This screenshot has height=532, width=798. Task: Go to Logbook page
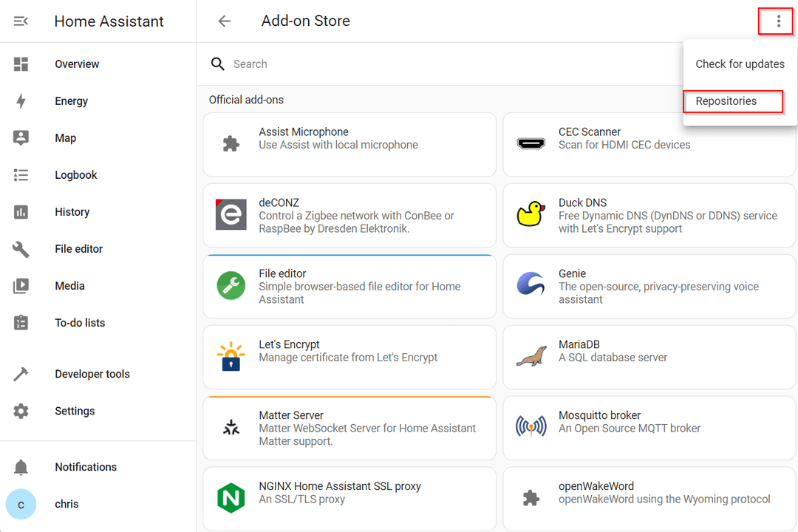click(98, 175)
